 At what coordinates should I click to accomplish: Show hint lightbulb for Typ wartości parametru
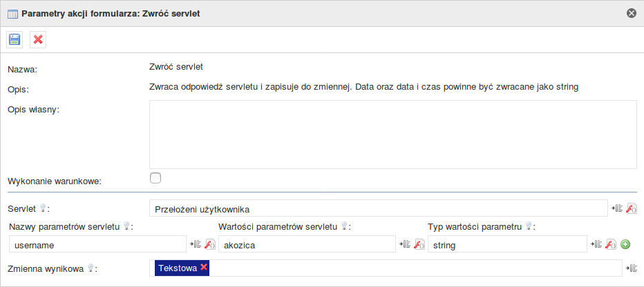pyautogui.click(x=529, y=226)
